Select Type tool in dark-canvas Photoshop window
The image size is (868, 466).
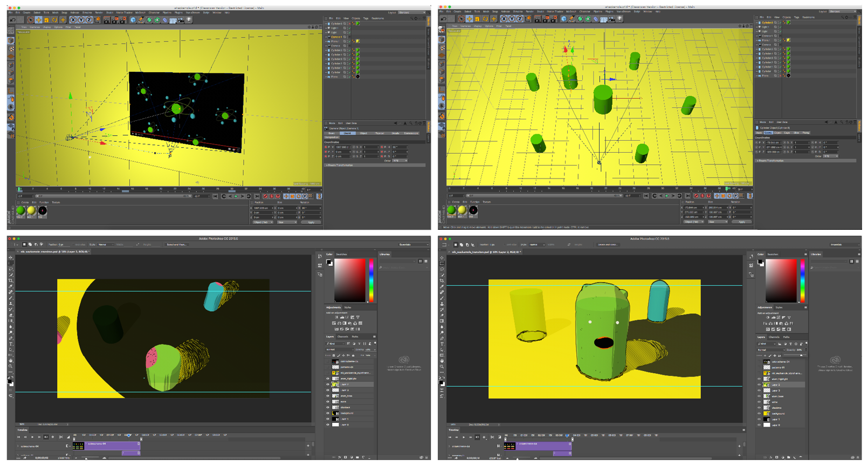tap(11, 344)
